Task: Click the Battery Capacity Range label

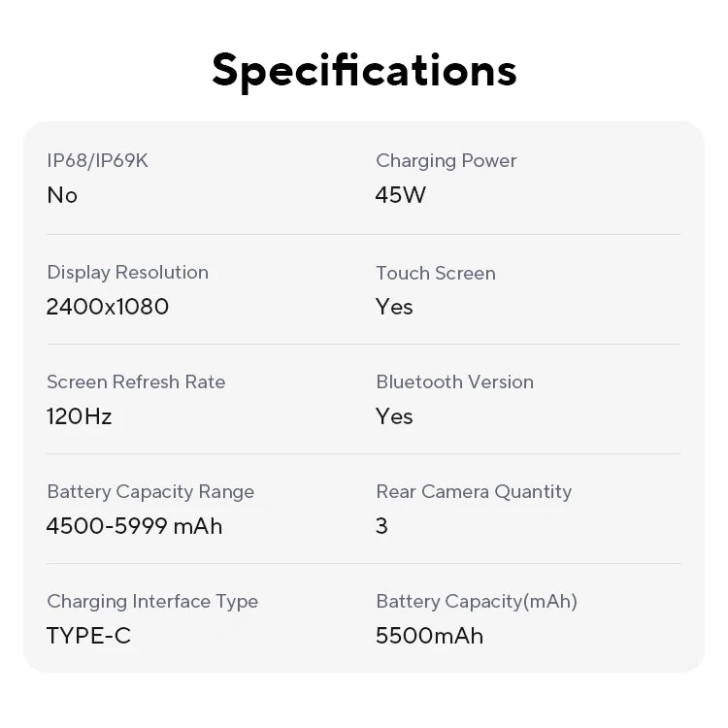Action: (150, 492)
